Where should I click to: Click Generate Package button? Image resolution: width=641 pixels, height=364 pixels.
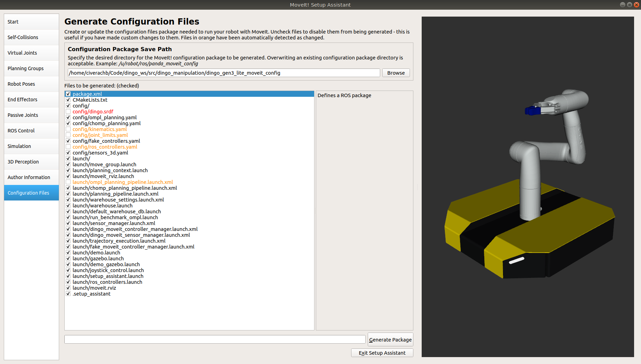pos(390,340)
